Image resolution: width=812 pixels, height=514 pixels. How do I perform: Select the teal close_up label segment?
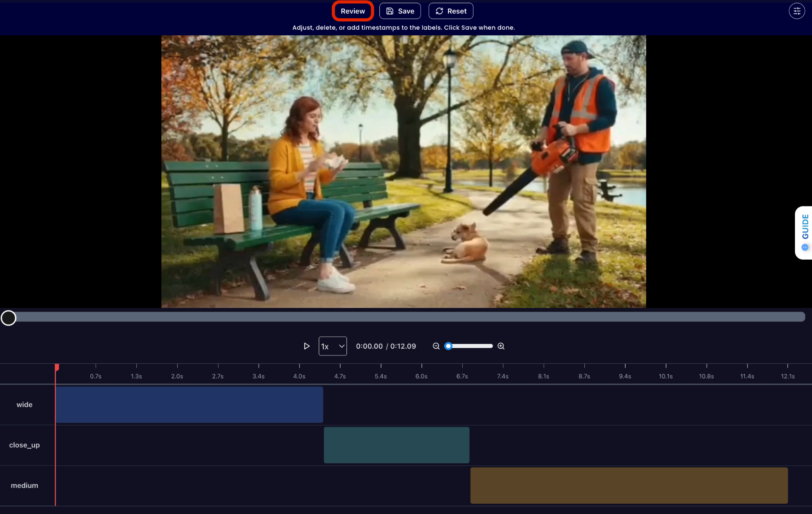pyautogui.click(x=396, y=445)
